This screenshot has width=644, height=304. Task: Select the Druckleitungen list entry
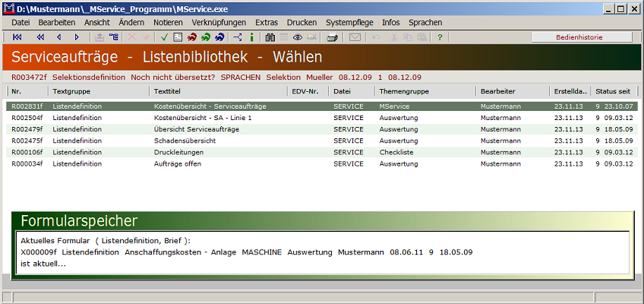[x=178, y=152]
